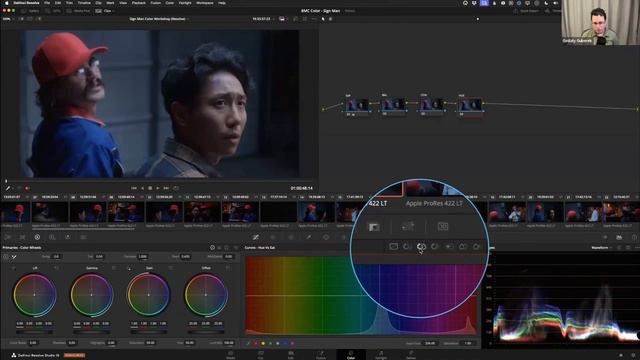Toggle the LUTs panel
Image resolution: width=640 pixels, height=360 pixels.
[x=53, y=11]
